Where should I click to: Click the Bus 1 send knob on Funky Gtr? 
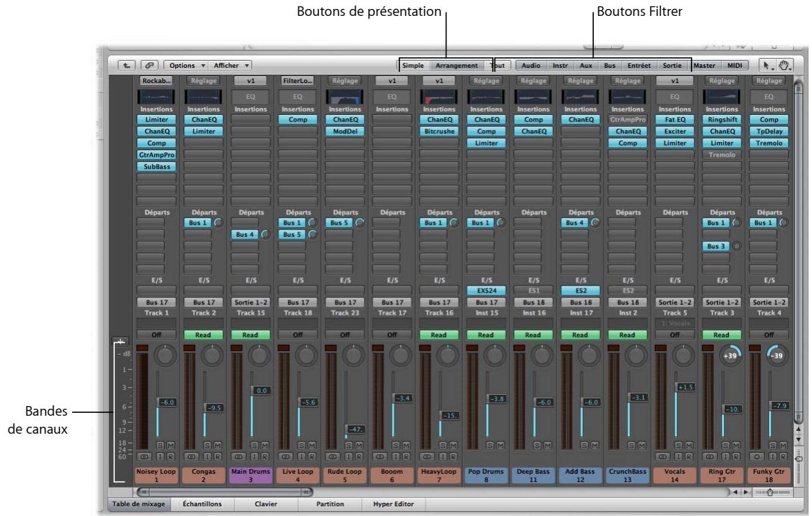point(784,223)
